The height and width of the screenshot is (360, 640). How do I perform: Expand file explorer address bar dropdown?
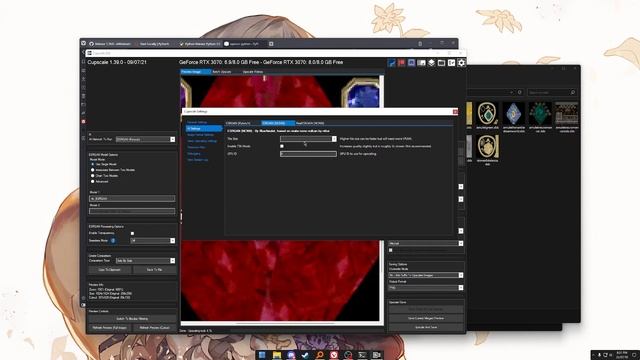tap(511, 92)
